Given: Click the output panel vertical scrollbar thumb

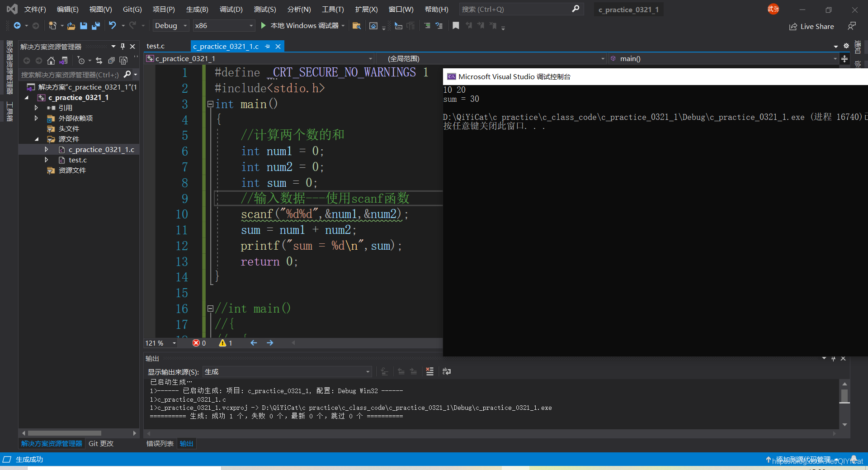Looking at the screenshot, I should point(844,395).
